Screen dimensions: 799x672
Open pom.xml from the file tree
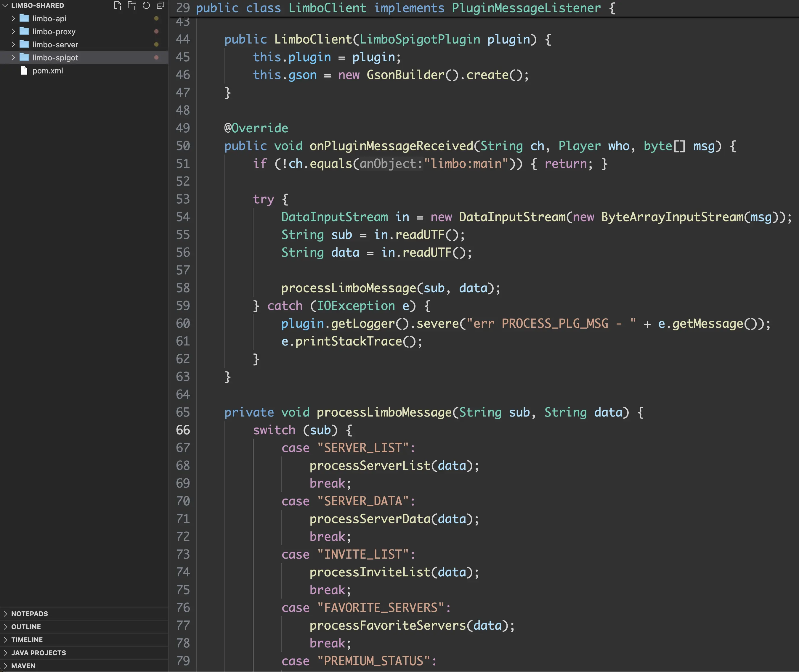point(48,70)
